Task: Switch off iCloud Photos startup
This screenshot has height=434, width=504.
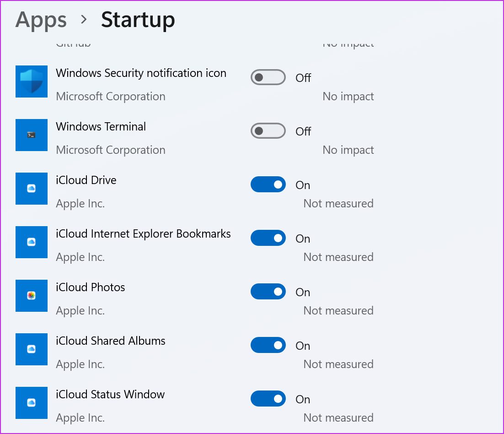Action: tap(268, 292)
